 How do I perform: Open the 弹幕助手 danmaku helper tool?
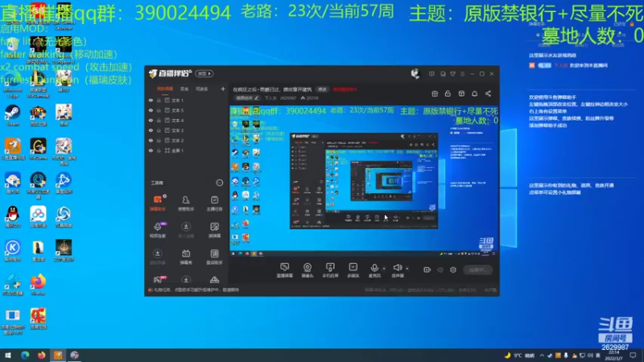coord(157,204)
